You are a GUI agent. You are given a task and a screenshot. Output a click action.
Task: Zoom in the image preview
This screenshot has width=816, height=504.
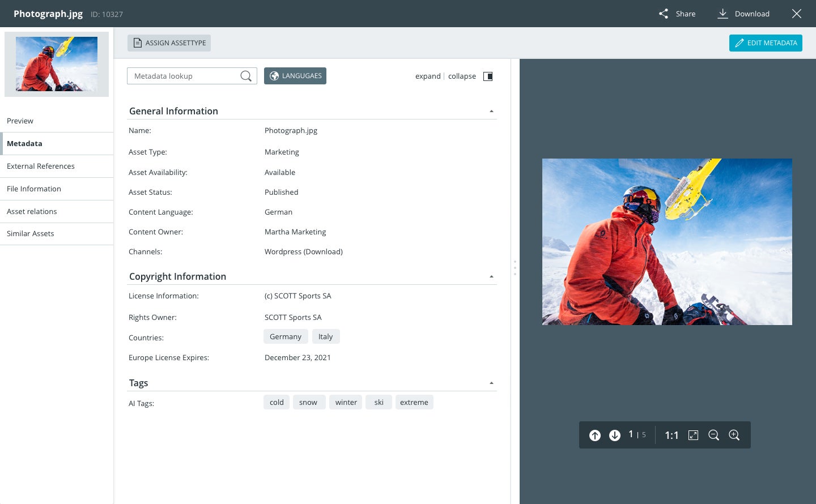(734, 435)
